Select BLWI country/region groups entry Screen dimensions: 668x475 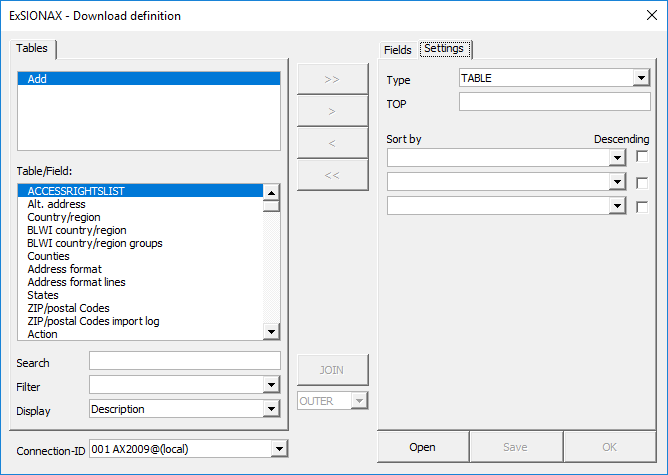(140, 243)
